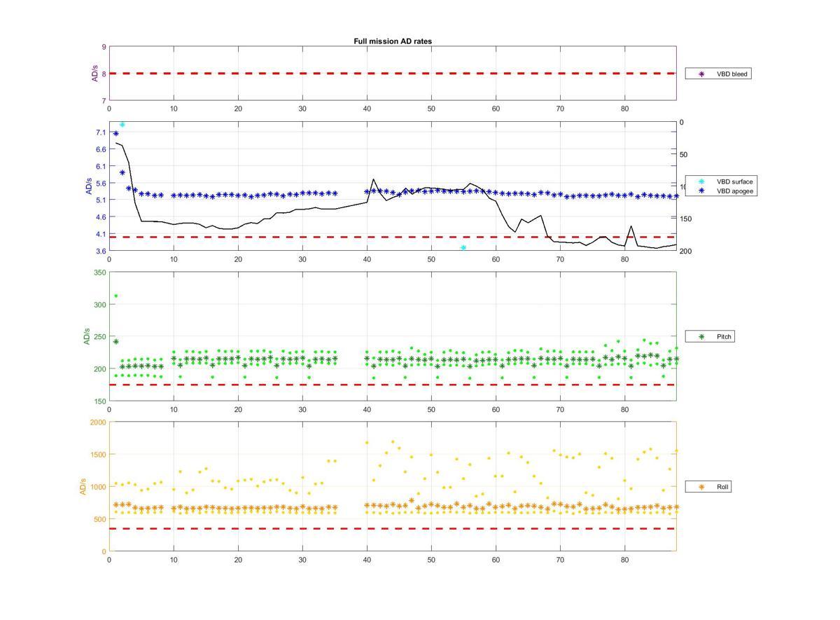
Task: Click the 200 tick on right depth axis
Action: coord(685,251)
